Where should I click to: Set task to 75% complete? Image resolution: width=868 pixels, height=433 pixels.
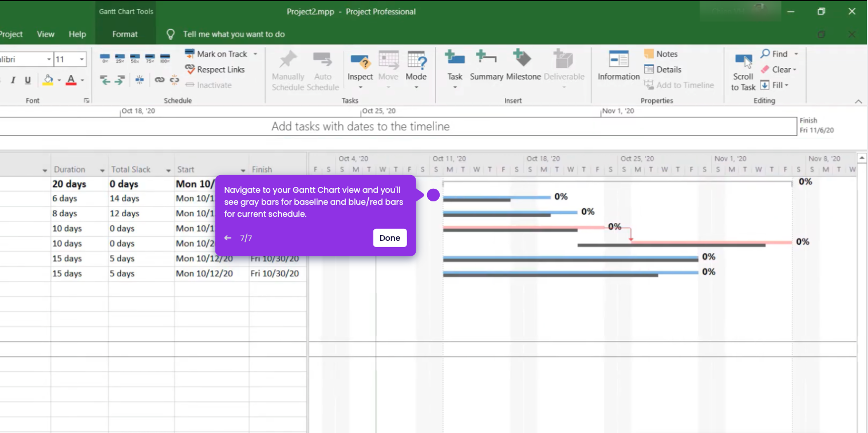click(150, 58)
